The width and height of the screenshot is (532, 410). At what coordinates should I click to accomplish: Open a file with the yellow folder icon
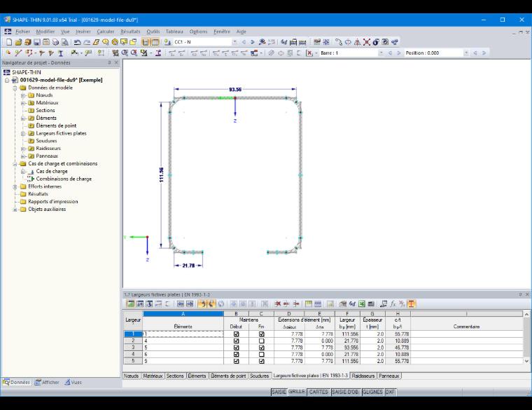tap(18, 42)
